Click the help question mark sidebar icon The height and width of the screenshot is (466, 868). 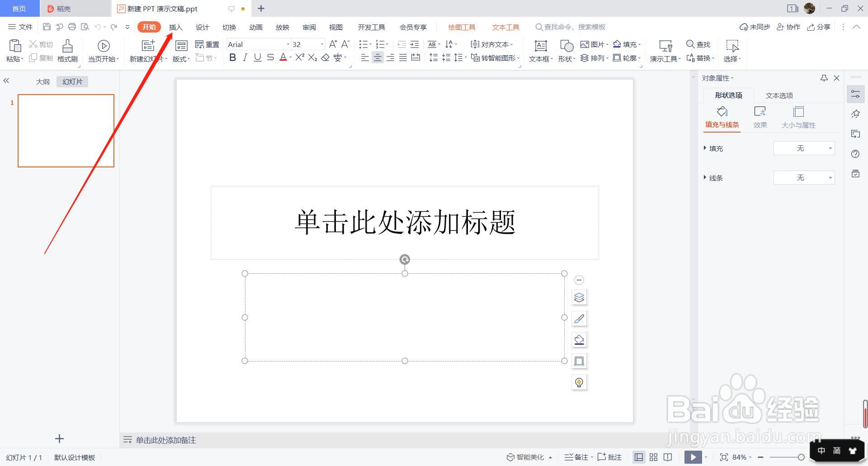(855, 154)
